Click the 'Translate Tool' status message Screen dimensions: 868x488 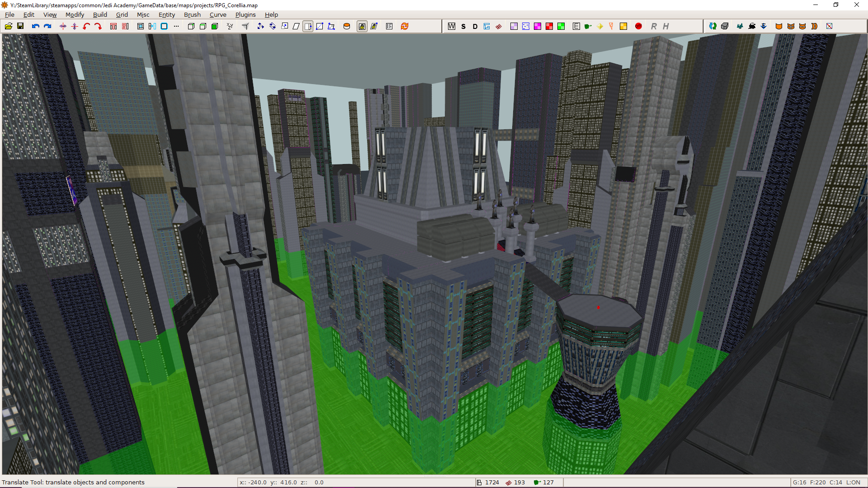tap(73, 482)
